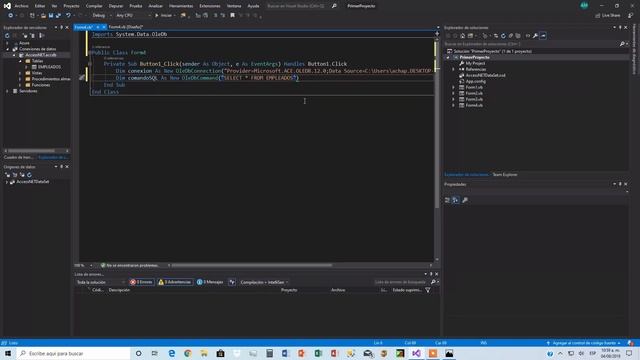Screen dimensions: 640x360
Task: Collapse the Conexiones de datos node
Action: [x=7, y=49]
